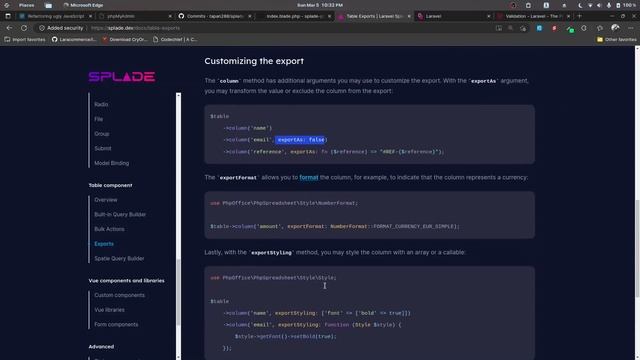Open the Built-in Query Builder link
The height and width of the screenshot is (360, 640).
(x=120, y=214)
